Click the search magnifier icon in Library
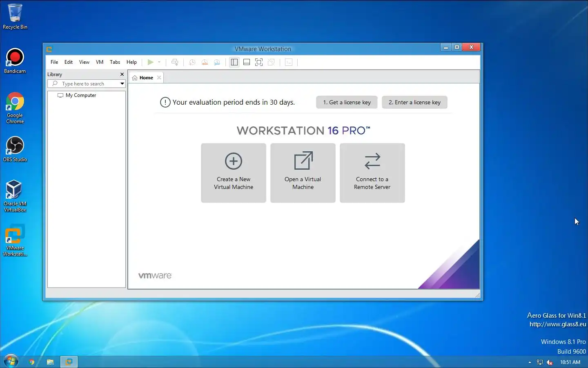This screenshot has width=588, height=368. (55, 83)
